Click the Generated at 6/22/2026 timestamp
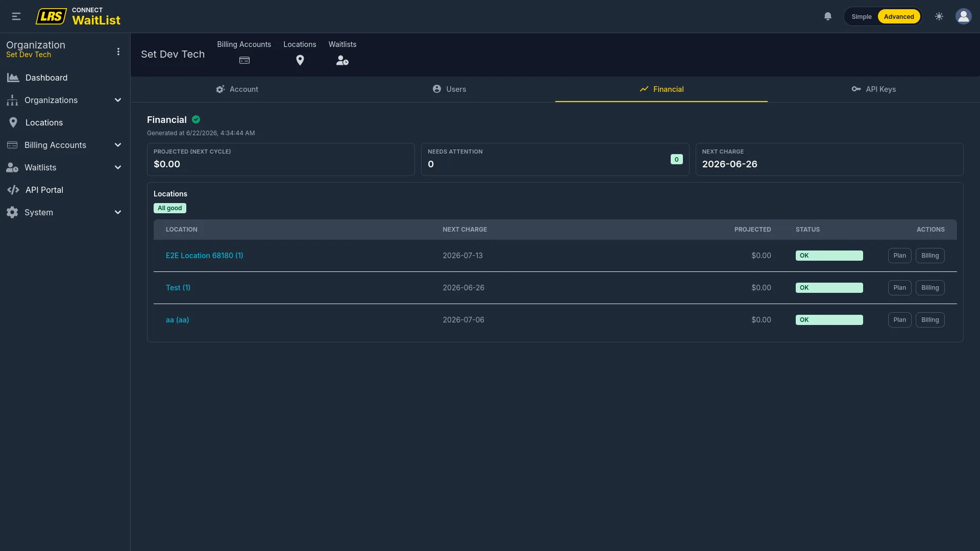Screen dimensions: 980x551 pyautogui.click(x=201, y=133)
